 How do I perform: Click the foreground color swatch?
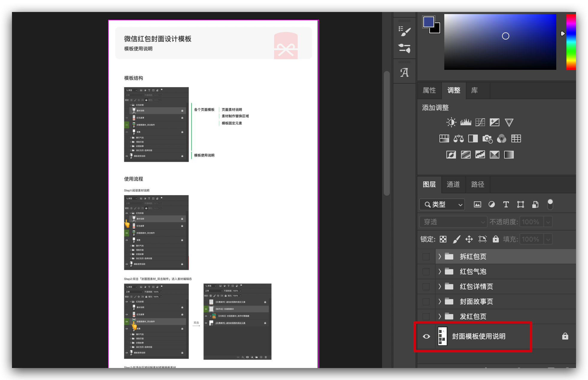click(428, 22)
